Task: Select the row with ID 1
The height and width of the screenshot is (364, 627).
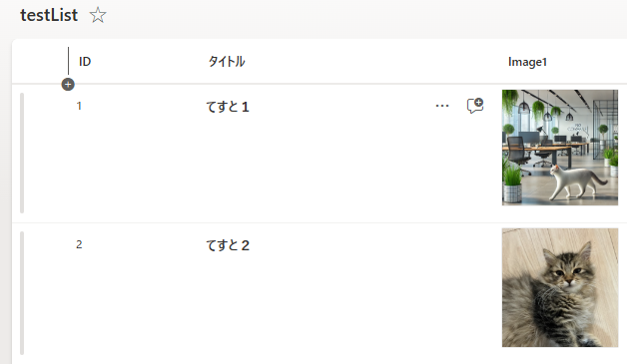Action: coord(79,106)
